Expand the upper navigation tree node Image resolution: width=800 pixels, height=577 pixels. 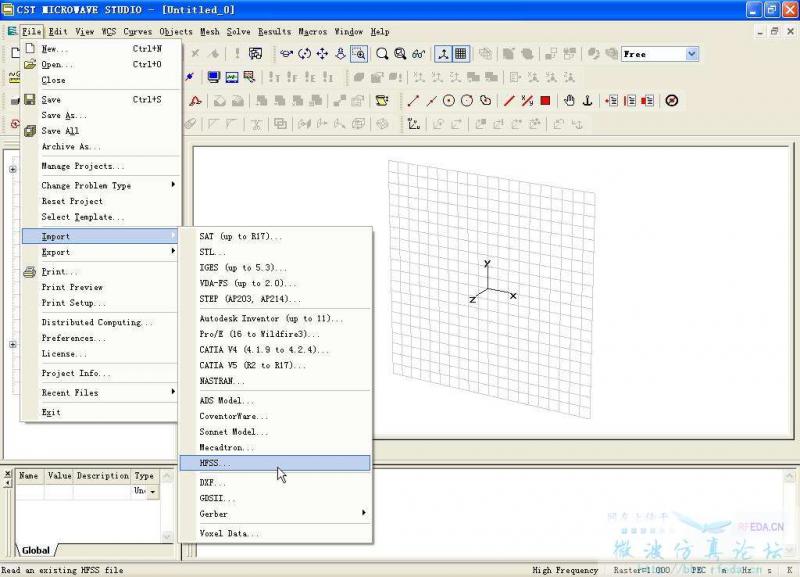coord(13,169)
